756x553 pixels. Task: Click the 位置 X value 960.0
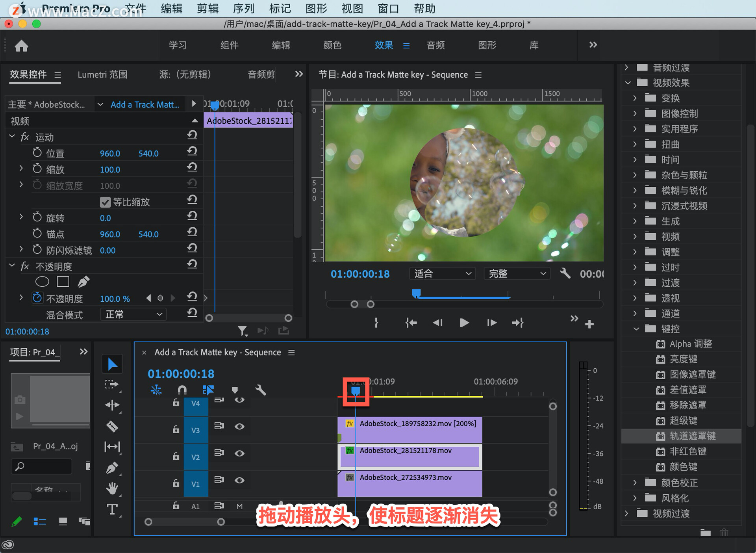[110, 153]
